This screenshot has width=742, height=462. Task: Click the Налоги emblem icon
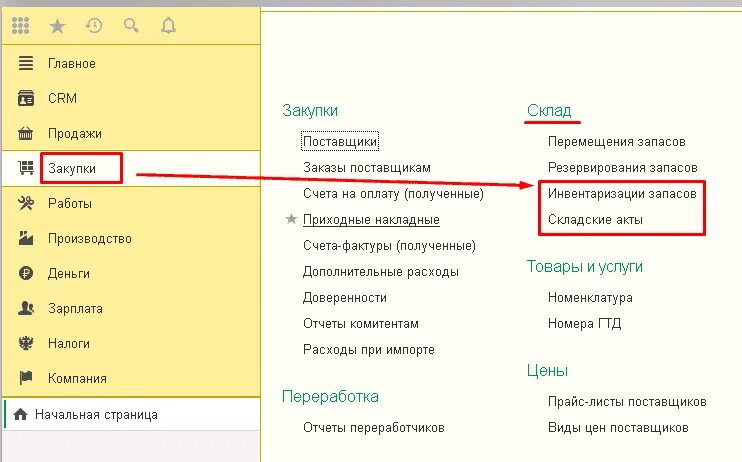coord(26,343)
